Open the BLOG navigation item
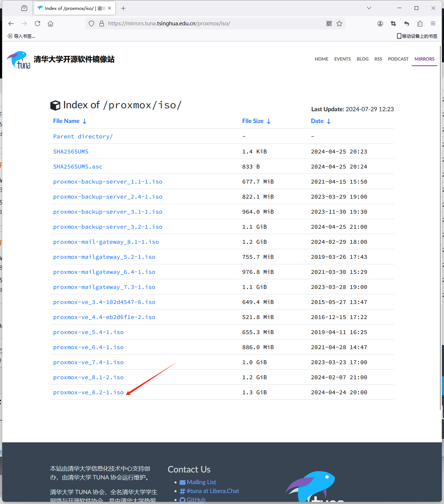Viewport: 444px width, 504px height. [362, 59]
